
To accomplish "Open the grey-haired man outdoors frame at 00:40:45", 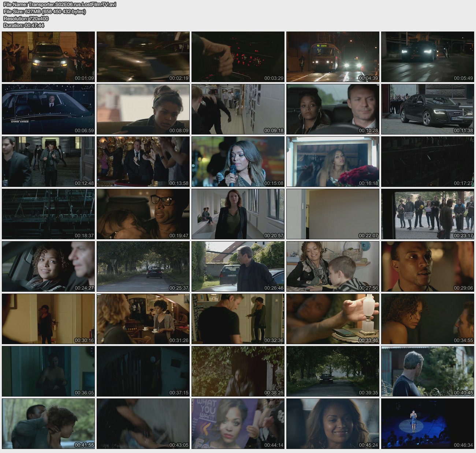I will [427, 371].
